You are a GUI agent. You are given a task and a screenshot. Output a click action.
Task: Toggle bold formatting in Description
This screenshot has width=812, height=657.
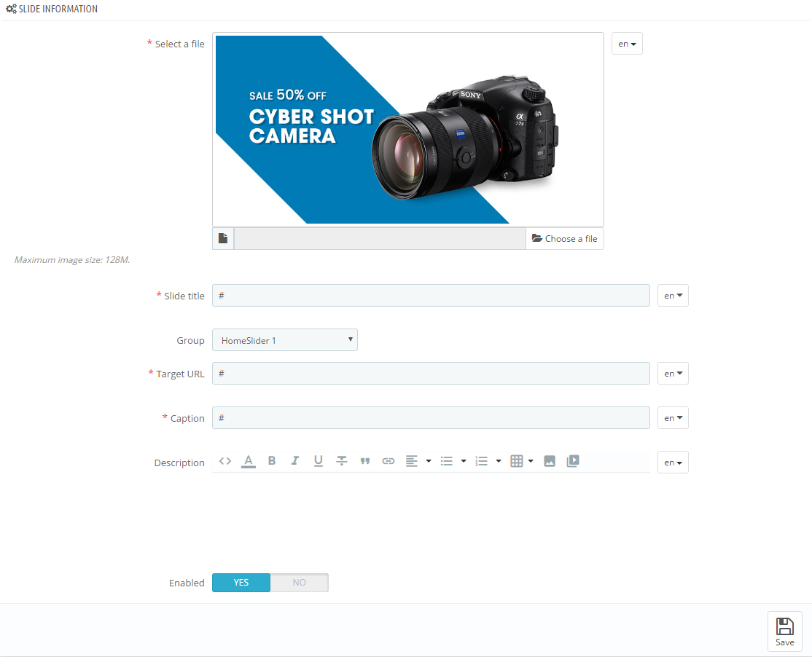(271, 461)
